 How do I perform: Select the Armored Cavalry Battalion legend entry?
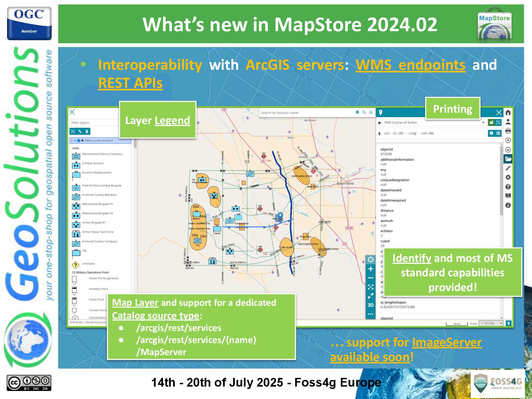coord(99,195)
